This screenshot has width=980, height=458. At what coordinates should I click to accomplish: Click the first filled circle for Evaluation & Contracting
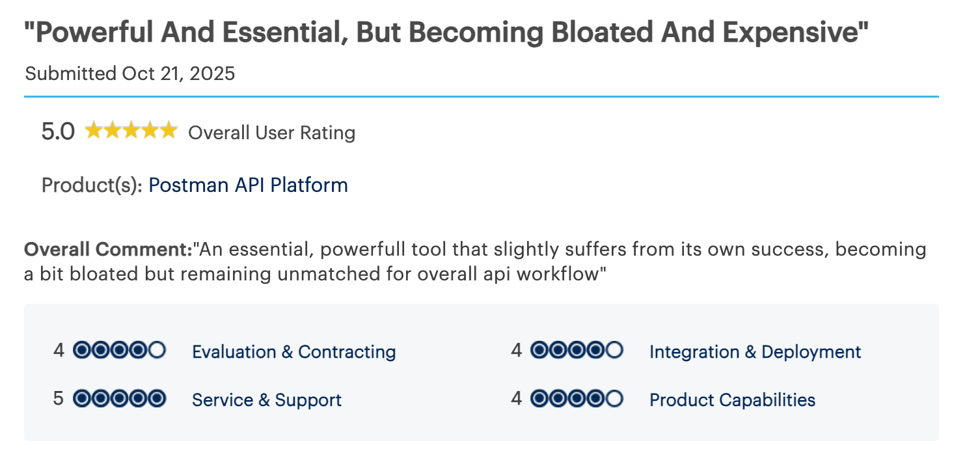pyautogui.click(x=81, y=351)
